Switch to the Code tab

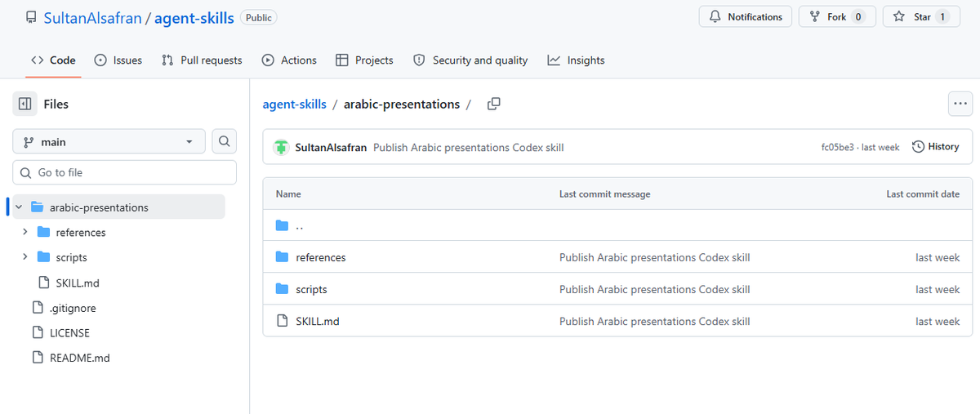point(53,60)
